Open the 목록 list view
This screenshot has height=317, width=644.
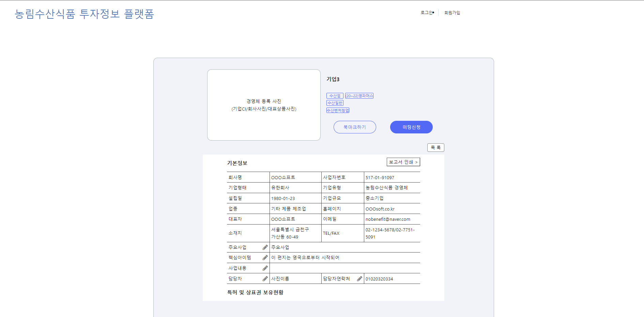tap(435, 147)
